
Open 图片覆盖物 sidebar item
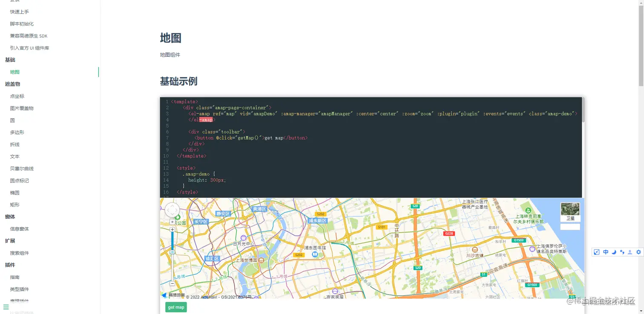pos(22,108)
